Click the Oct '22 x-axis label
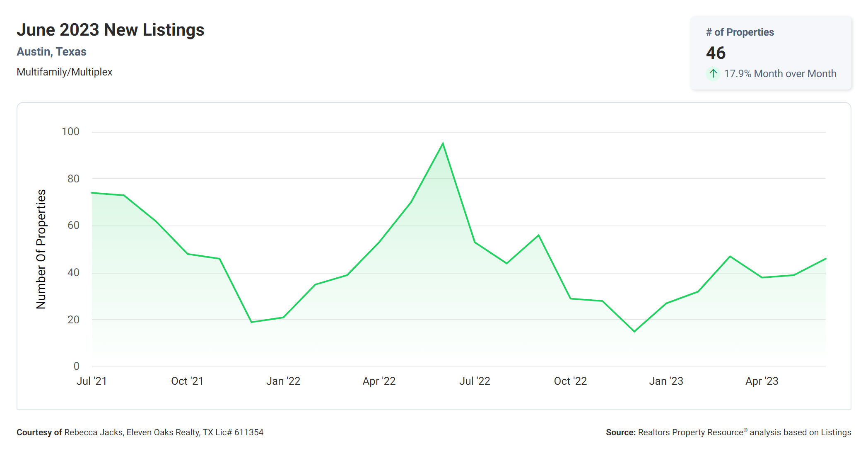Screen dimensions: 868x456 pyautogui.click(x=570, y=381)
